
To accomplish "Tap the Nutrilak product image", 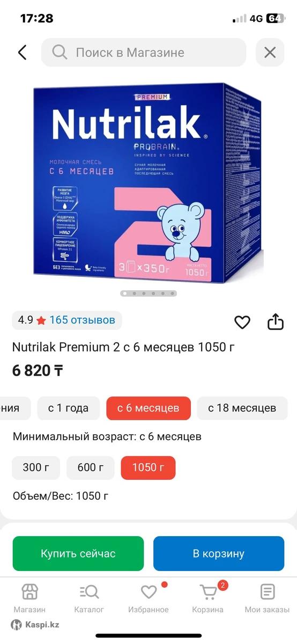I will (x=148, y=182).
